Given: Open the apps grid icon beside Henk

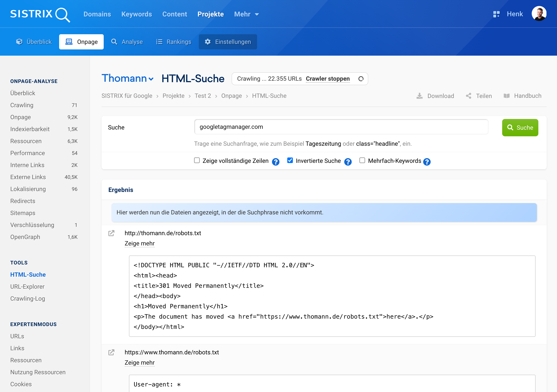Looking at the screenshot, I should tap(496, 14).
